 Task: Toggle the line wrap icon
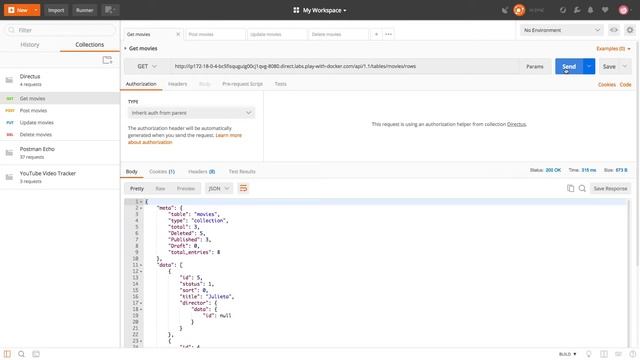[x=243, y=188]
